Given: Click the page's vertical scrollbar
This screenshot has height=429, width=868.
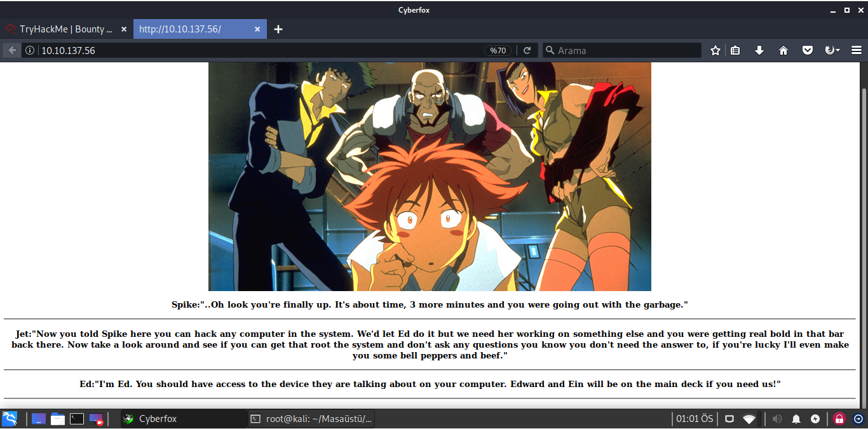Looking at the screenshot, I should (864, 235).
